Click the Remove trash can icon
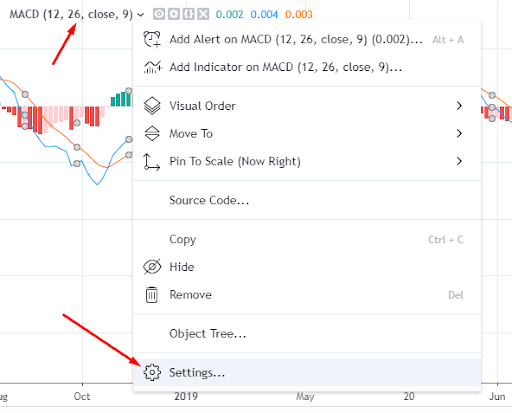Viewport: 512px width, 413px height. point(152,295)
